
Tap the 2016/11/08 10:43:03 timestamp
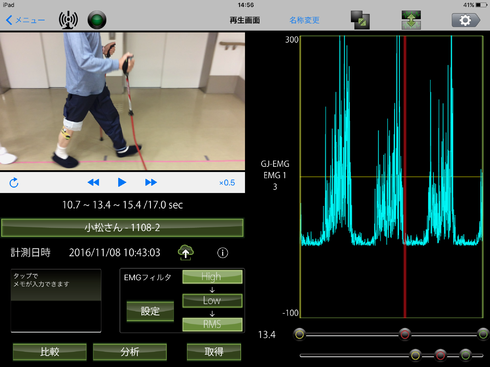(115, 253)
